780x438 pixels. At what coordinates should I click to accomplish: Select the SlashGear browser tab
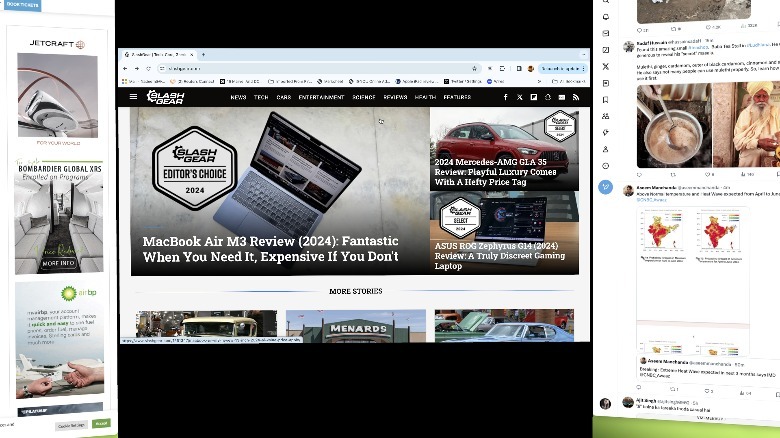(158, 54)
